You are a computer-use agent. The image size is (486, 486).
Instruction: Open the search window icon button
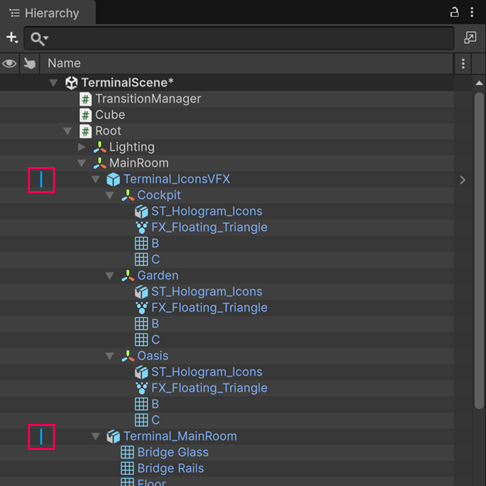click(470, 38)
